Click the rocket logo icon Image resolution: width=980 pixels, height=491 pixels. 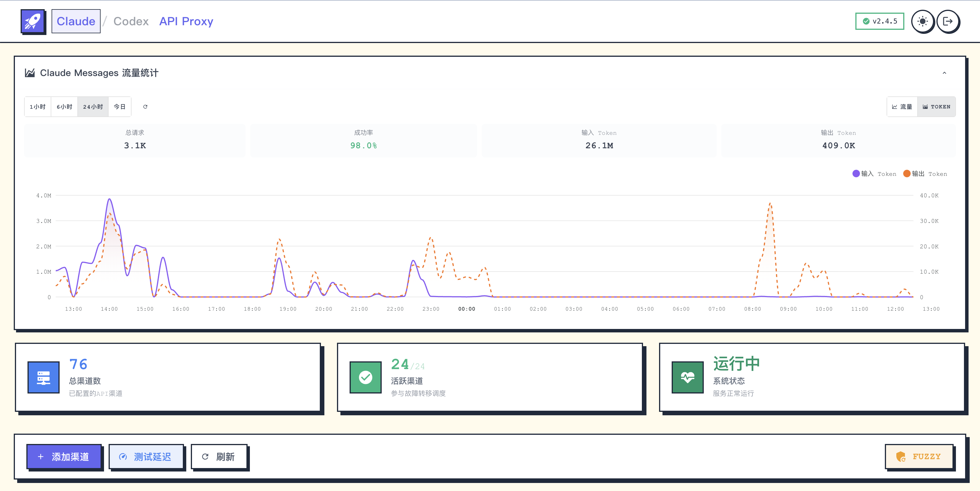point(33,21)
